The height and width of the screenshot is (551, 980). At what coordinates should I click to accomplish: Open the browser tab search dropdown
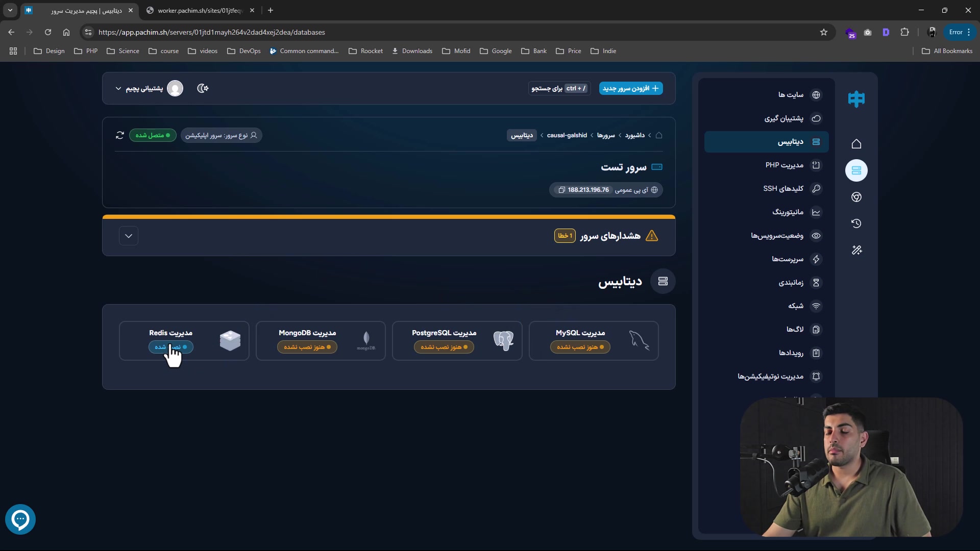(x=10, y=10)
